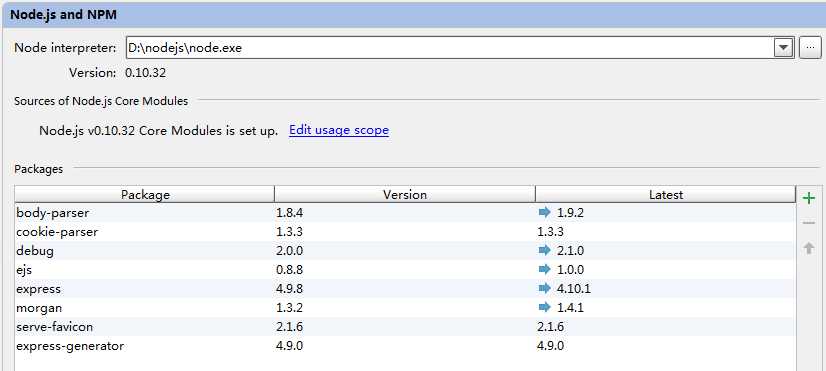The height and width of the screenshot is (371, 826).
Task: Click the upgrade package up-arrow icon
Action: [809, 248]
